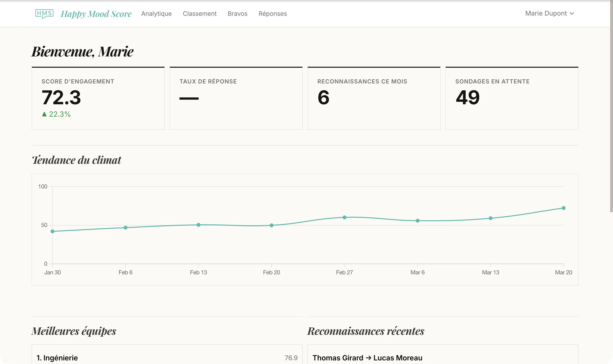Open the Analytique section

pyautogui.click(x=156, y=14)
